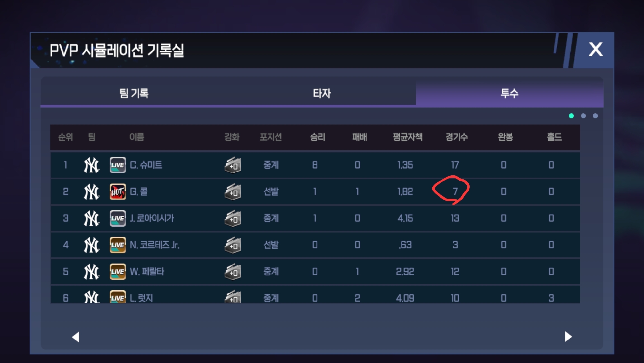Image resolution: width=644 pixels, height=363 pixels.
Task: Select the second page indicator dot
Action: [583, 116]
